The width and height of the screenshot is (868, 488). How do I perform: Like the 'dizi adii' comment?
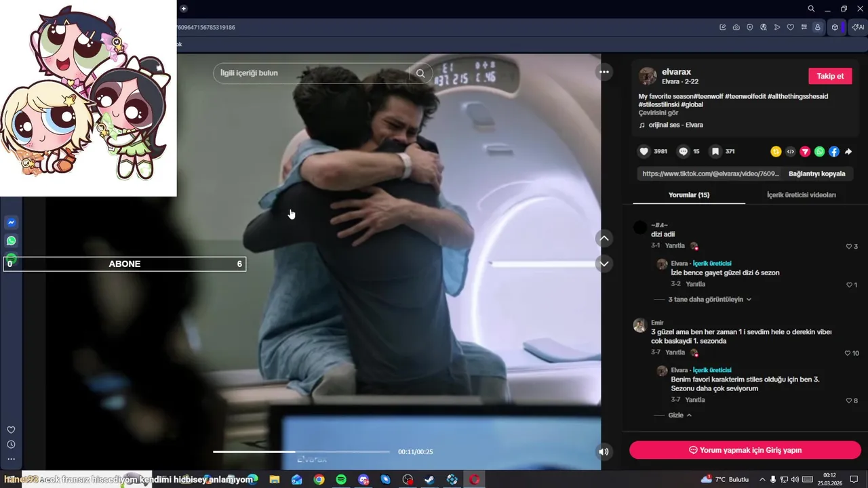coord(849,247)
